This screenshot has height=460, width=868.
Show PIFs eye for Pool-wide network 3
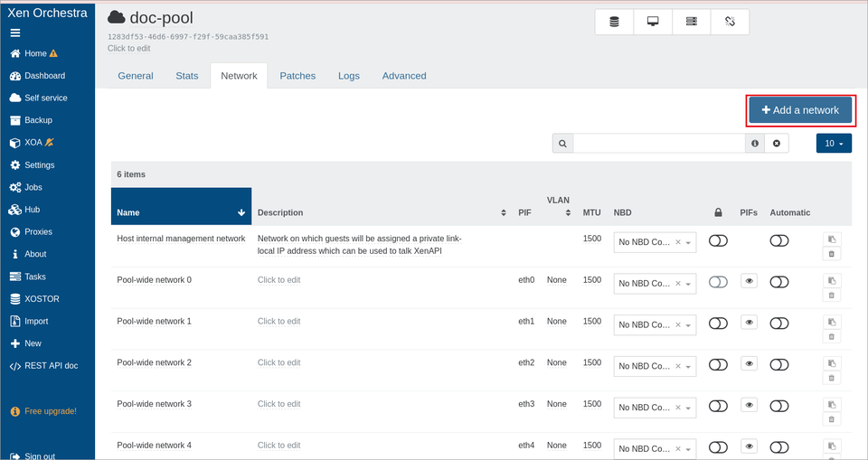(749, 405)
